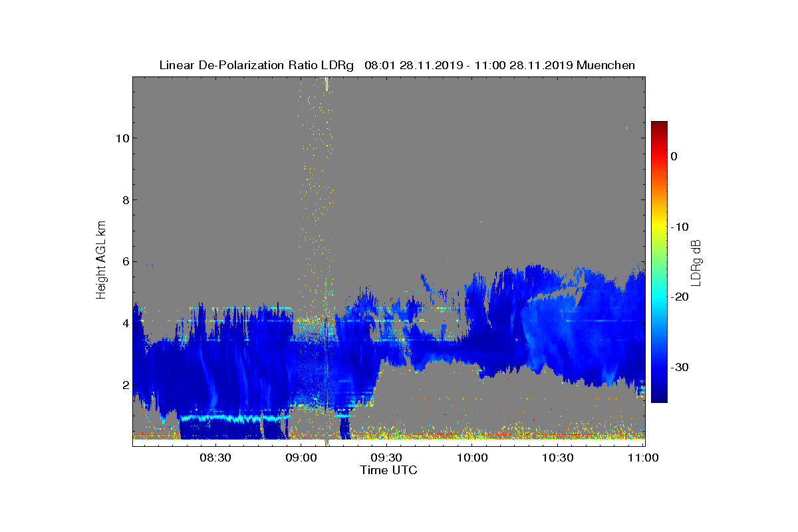Click the colorbar tick label -10

679,227
